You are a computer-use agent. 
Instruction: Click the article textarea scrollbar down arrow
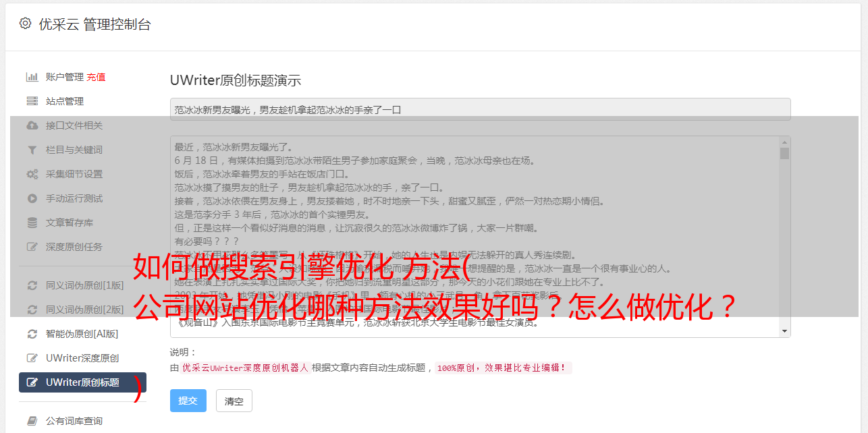point(784,331)
